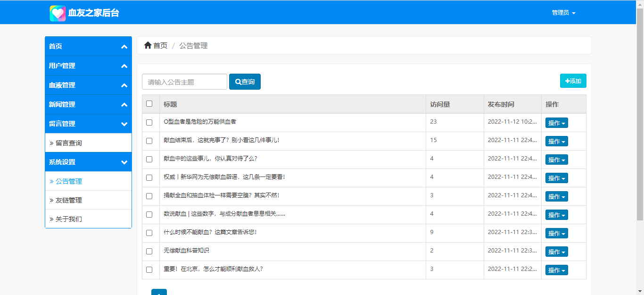The image size is (644, 295).
Task: Open 操作 dropdown for 献血结束后 row
Action: click(557, 141)
